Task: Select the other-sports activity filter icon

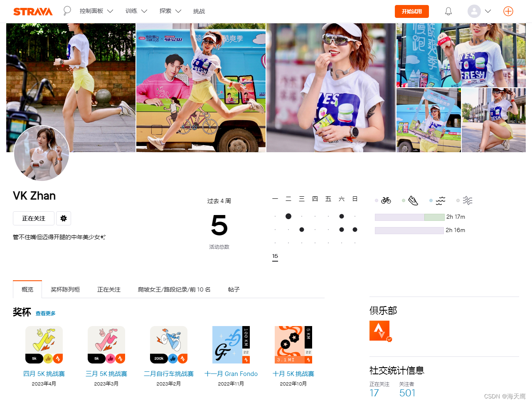Action: click(x=468, y=200)
